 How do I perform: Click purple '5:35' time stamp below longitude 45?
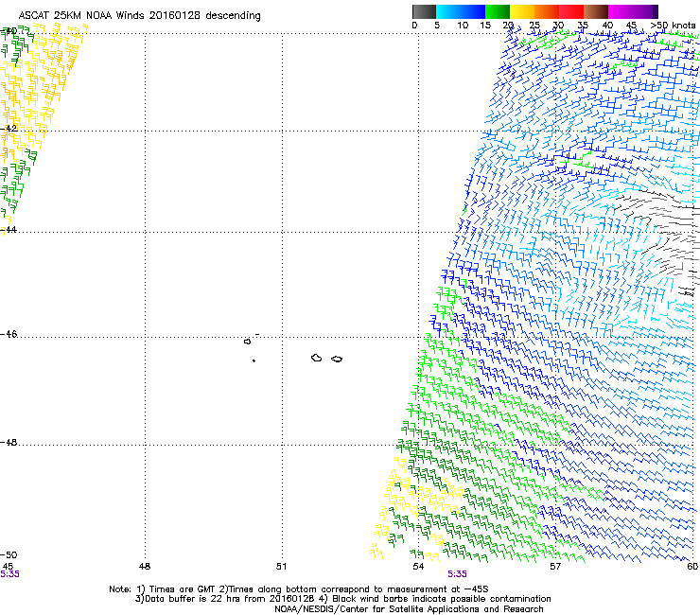pyautogui.click(x=9, y=574)
